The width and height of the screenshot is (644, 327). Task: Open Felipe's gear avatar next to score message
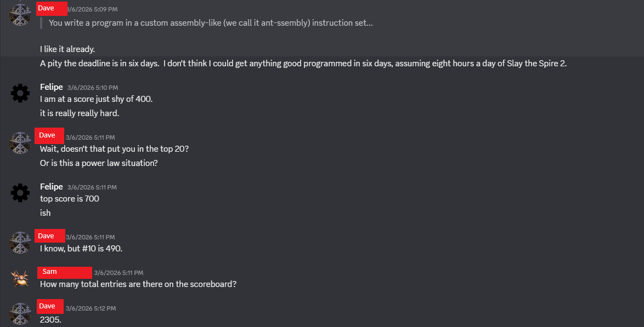click(20, 93)
